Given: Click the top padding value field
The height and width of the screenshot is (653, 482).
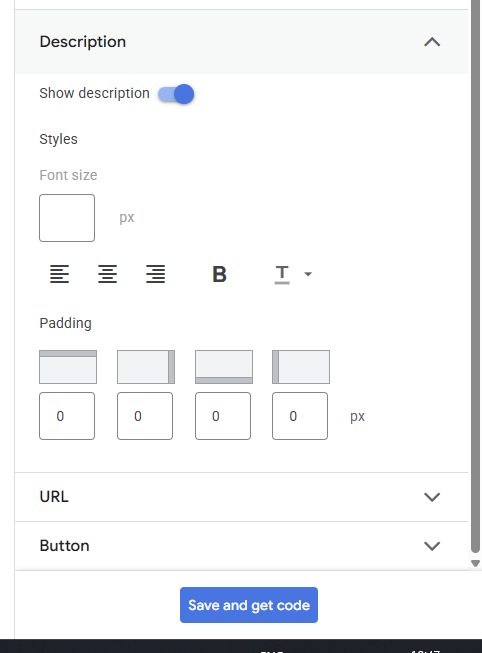Looking at the screenshot, I should 67,416.
